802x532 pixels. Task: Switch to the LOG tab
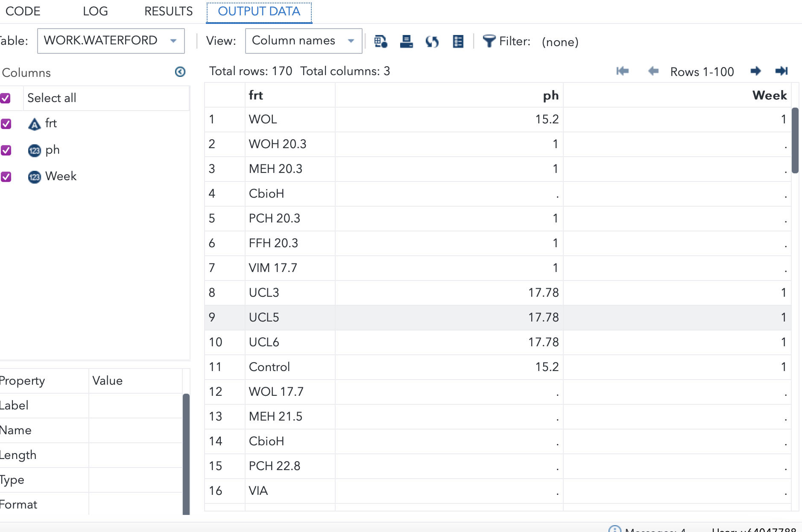95,11
